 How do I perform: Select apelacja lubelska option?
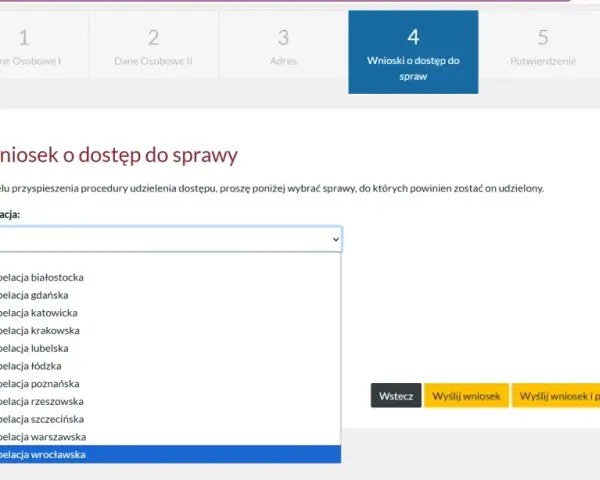(x=170, y=348)
